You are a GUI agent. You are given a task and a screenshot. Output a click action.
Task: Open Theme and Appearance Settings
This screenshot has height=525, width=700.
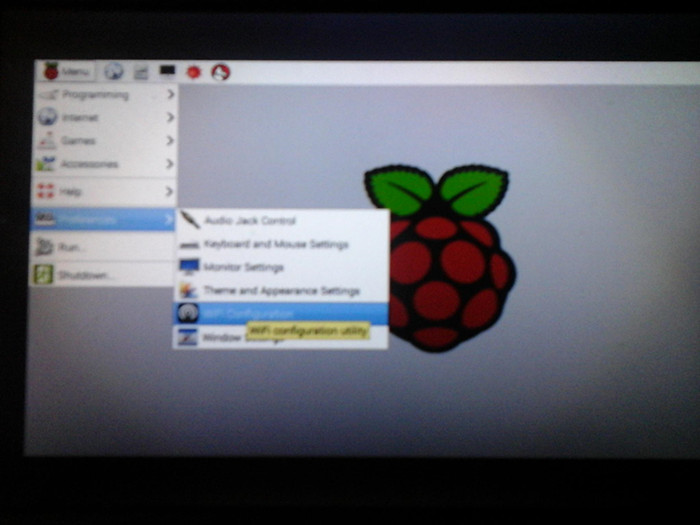pos(281,291)
